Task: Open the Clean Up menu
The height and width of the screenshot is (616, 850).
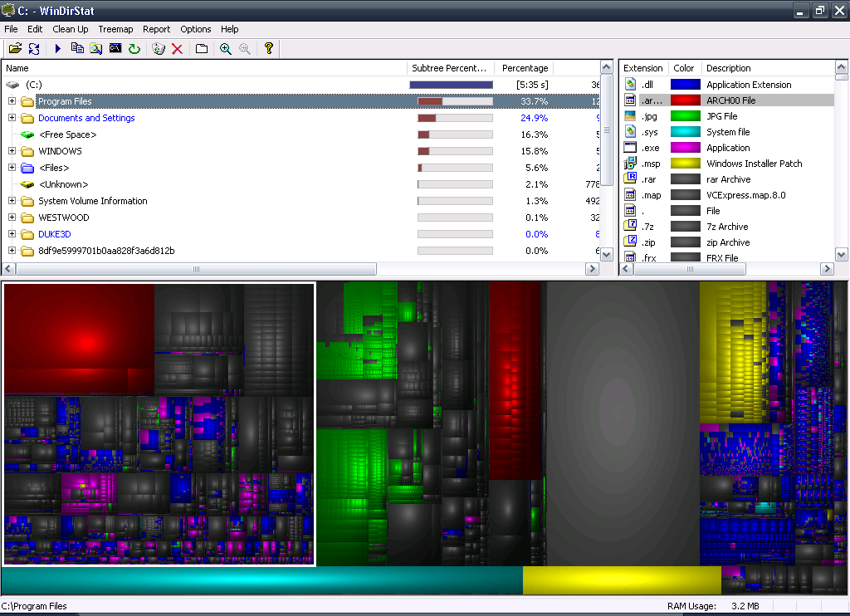Action: [70, 29]
